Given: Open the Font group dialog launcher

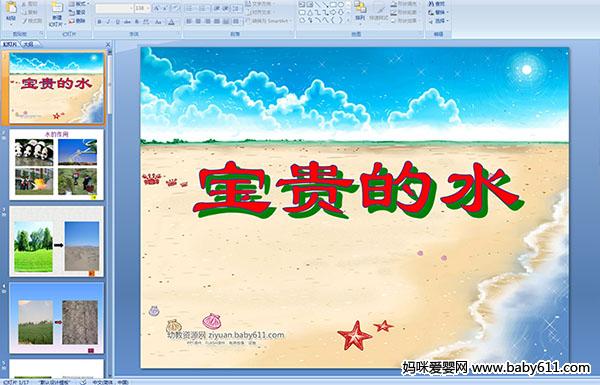Looking at the screenshot, I should click(179, 34).
